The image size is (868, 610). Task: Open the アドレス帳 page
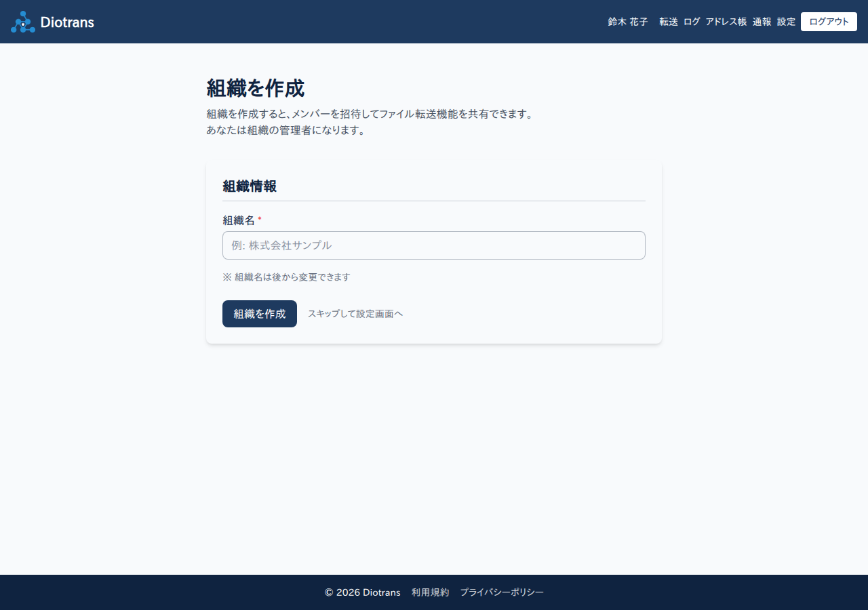726,22
